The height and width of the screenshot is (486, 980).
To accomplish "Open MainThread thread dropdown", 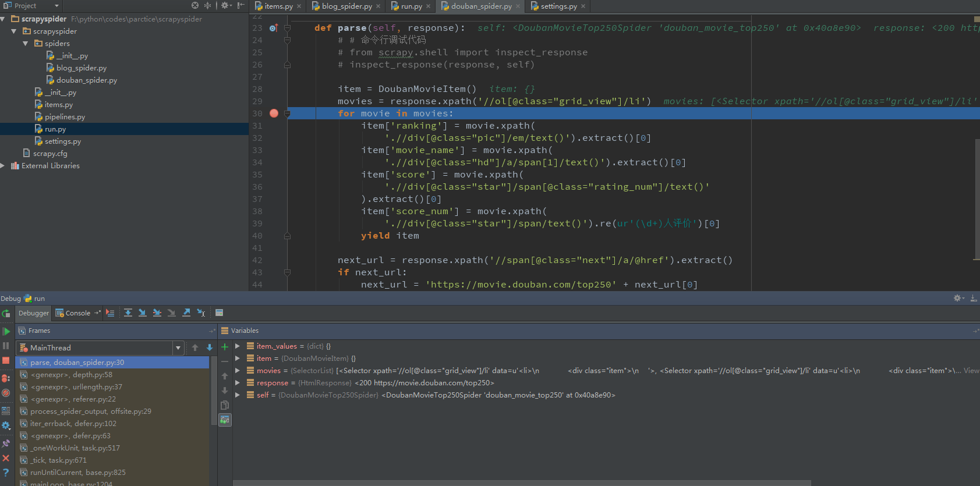I will (178, 348).
